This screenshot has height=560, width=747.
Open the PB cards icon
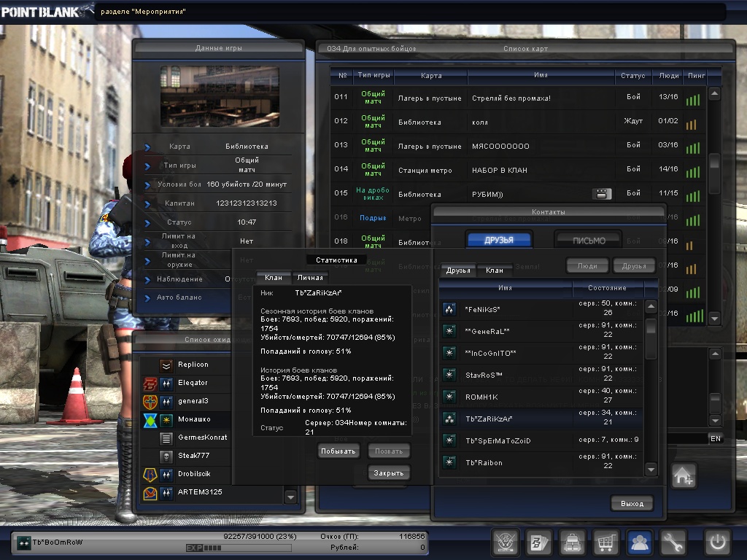coord(538,542)
